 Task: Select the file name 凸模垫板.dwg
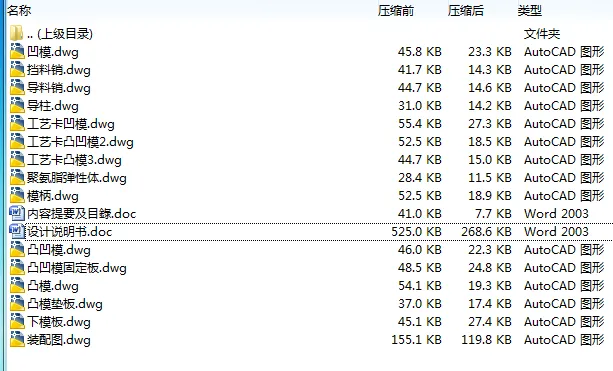pyautogui.click(x=65, y=304)
